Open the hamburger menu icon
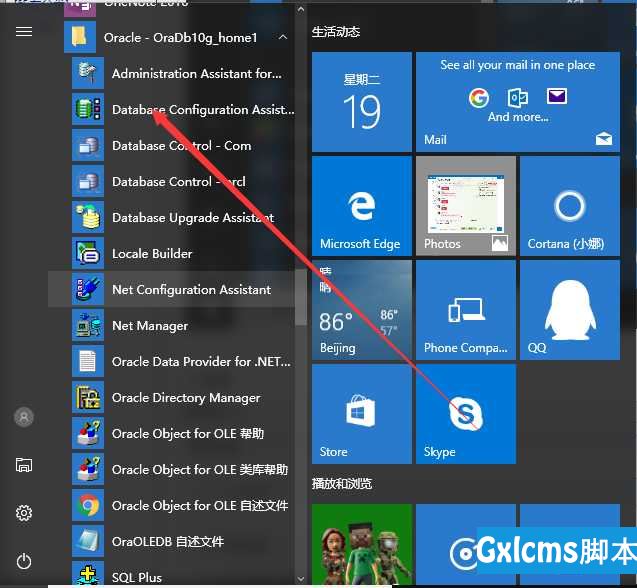The height and width of the screenshot is (588, 637). point(24,31)
